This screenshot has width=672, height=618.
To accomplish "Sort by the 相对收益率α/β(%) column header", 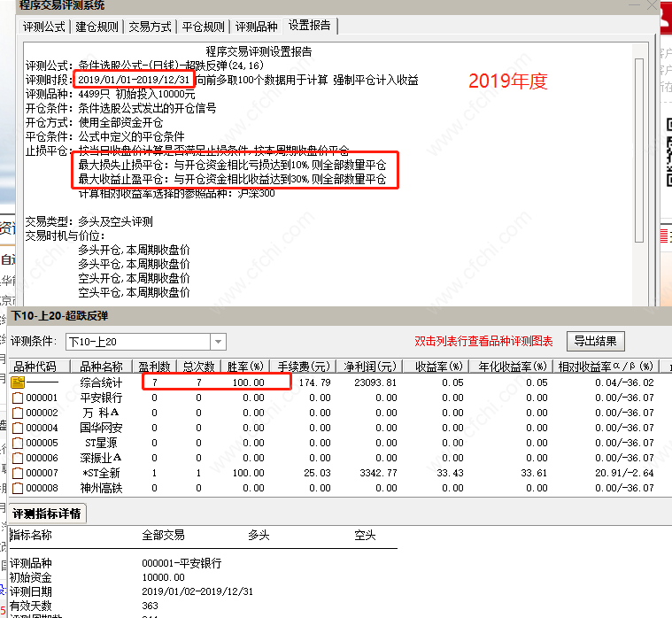I will point(606,367).
